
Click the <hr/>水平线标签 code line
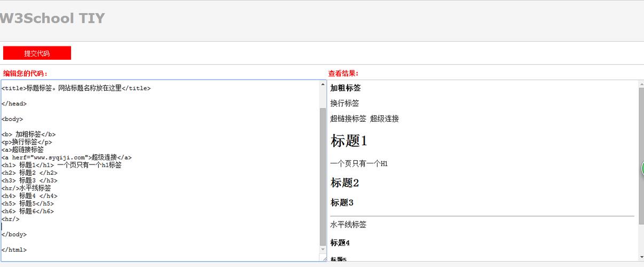(26, 188)
